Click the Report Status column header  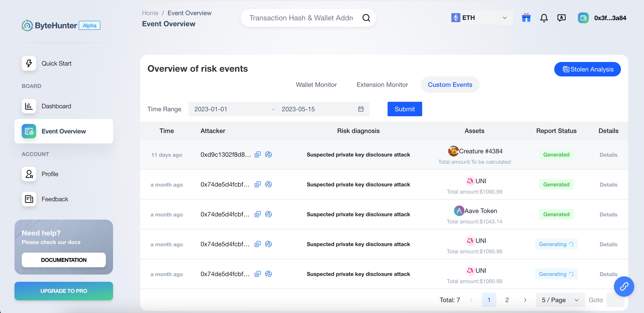[556, 131]
